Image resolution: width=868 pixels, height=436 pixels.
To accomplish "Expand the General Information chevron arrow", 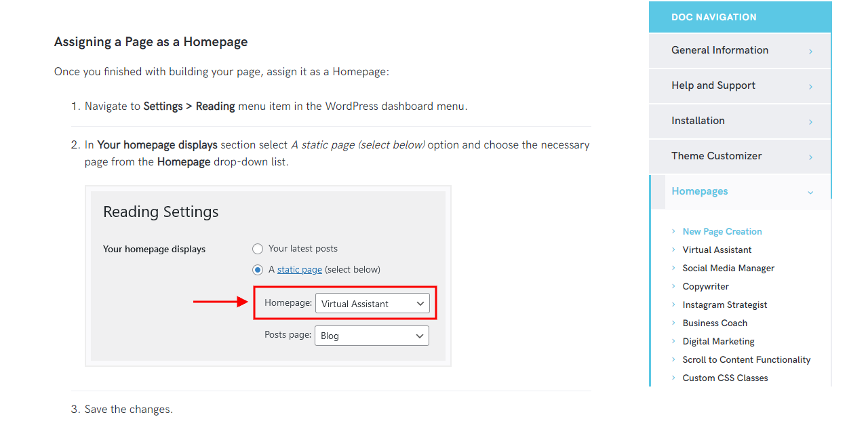I will pyautogui.click(x=810, y=52).
